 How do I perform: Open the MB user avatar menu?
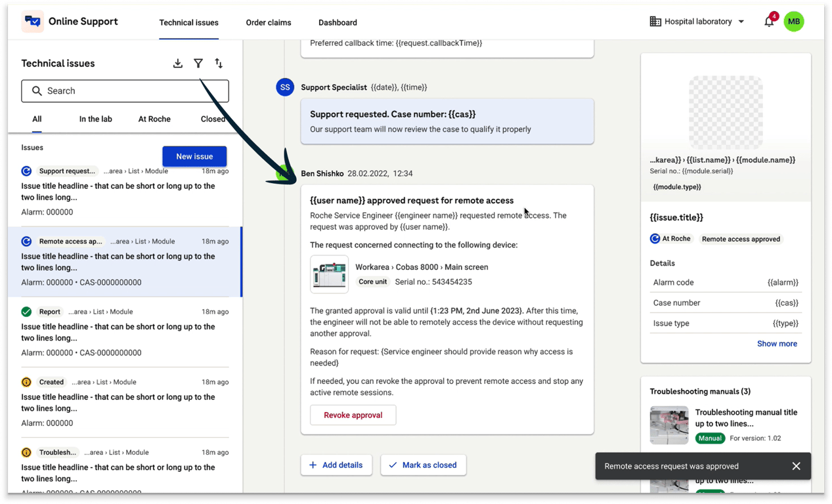tap(794, 22)
